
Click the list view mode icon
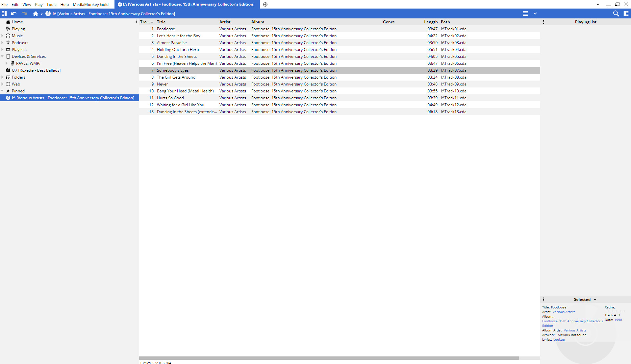[525, 13]
